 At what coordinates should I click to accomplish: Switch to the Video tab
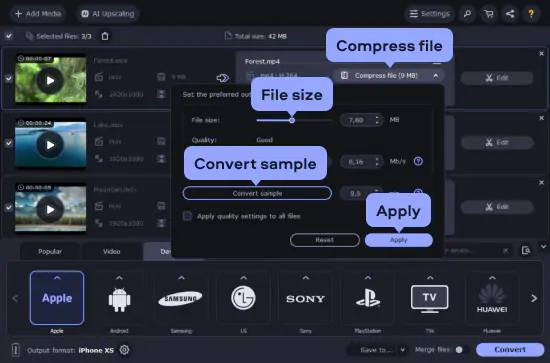pyautogui.click(x=112, y=251)
